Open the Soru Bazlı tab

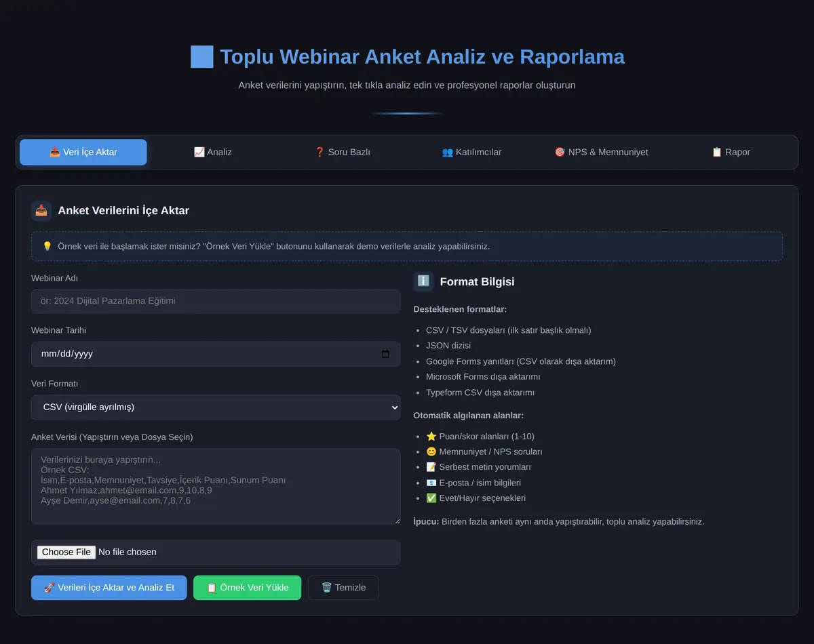tap(342, 152)
